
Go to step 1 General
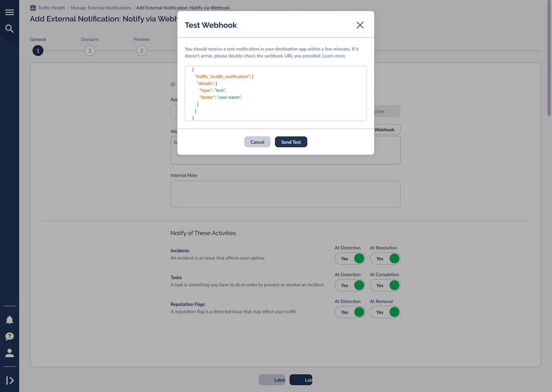click(x=38, y=51)
